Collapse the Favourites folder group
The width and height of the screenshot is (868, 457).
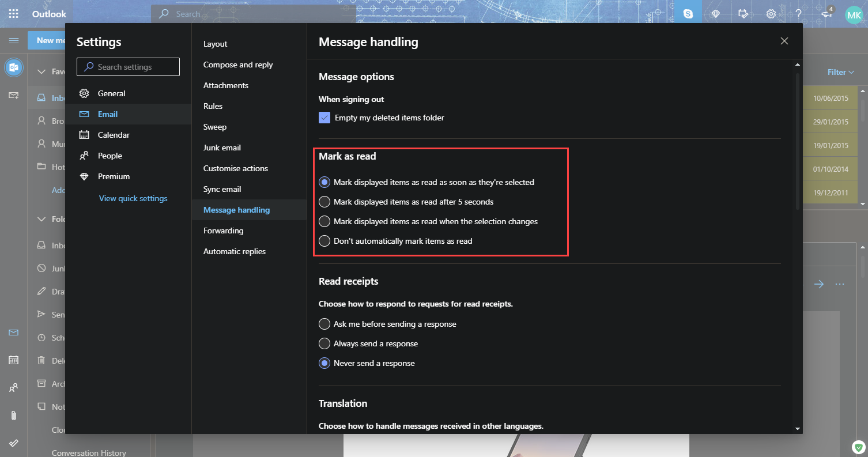coord(41,72)
